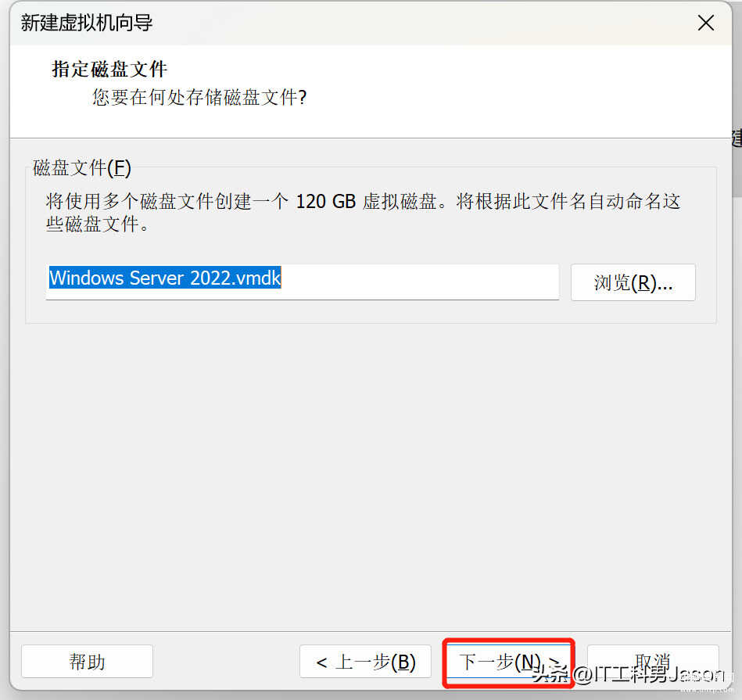Click the 些磁盘文件 second description line

[x=98, y=224]
